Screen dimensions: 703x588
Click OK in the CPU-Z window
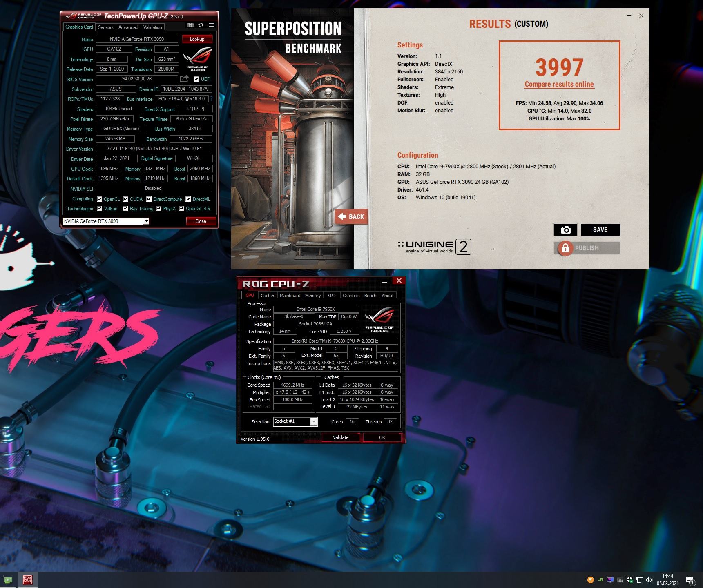tap(382, 437)
